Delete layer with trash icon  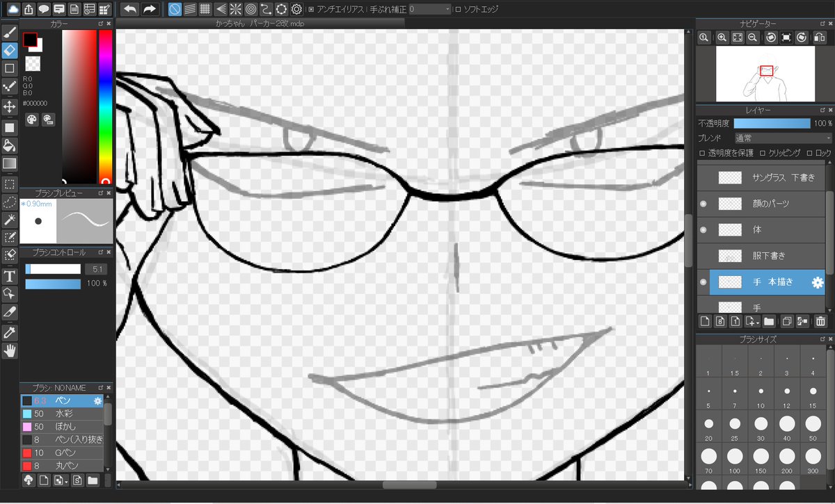click(x=820, y=321)
